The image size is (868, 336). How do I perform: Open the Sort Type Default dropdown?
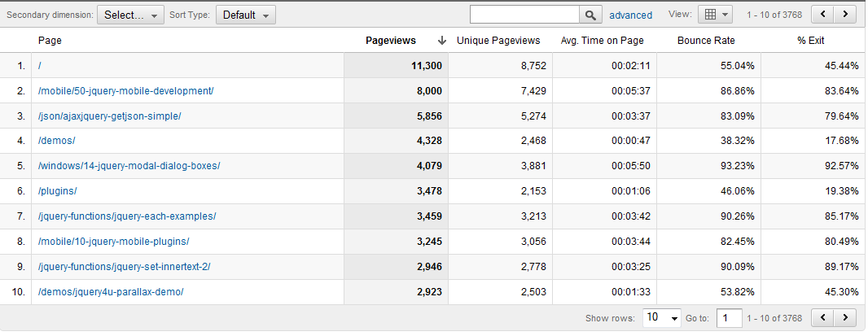click(245, 15)
